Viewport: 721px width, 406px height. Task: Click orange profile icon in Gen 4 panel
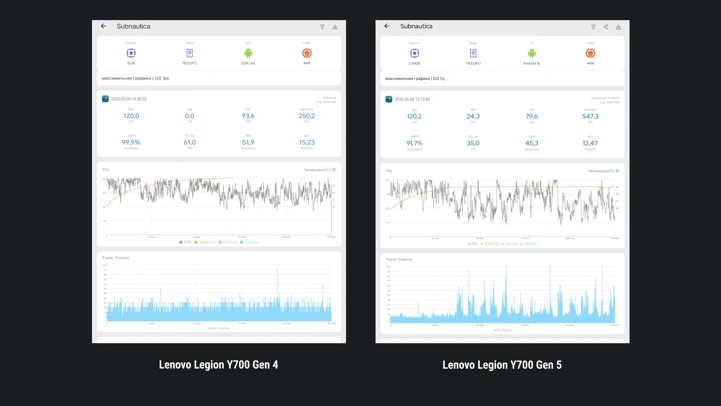click(x=307, y=53)
